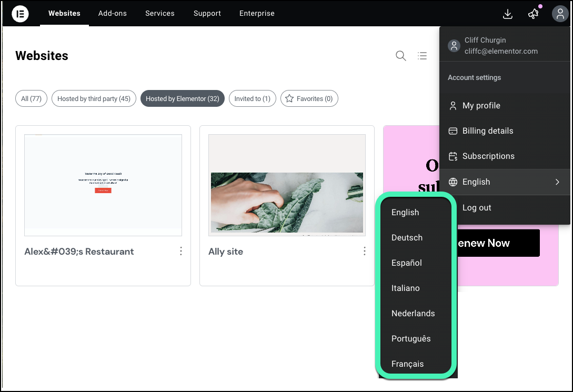Choose Deutsch from language list

(407, 238)
